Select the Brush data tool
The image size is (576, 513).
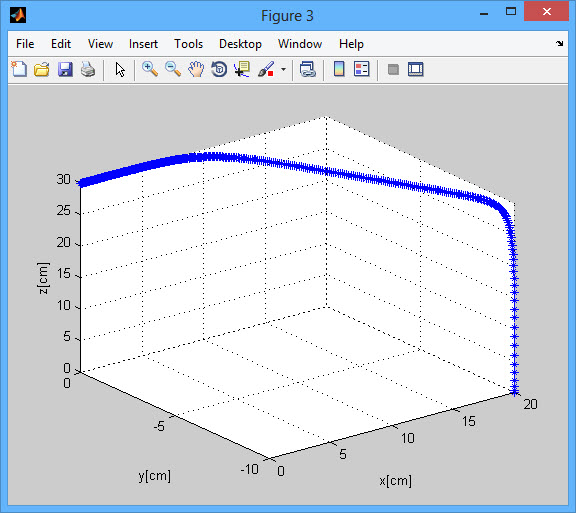(x=266, y=69)
